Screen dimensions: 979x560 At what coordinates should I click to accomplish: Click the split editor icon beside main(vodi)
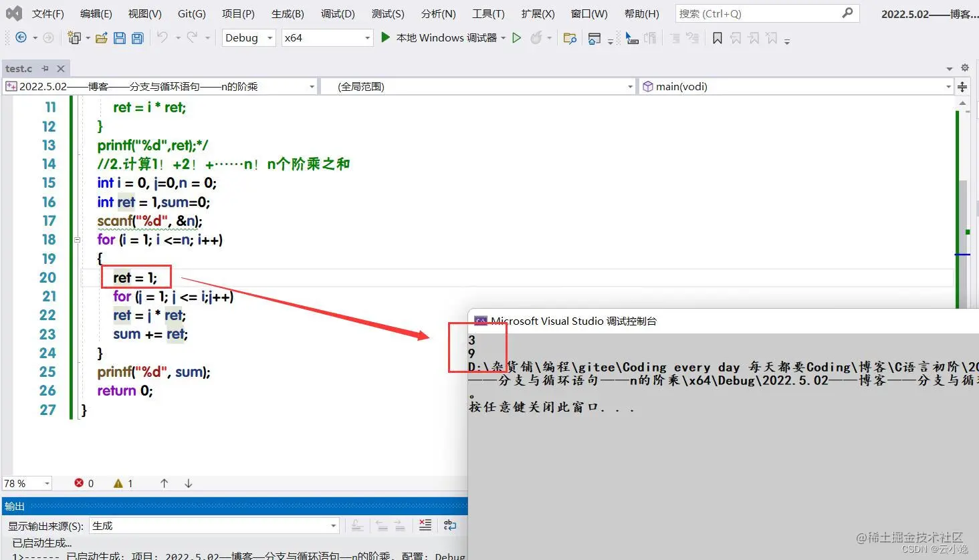pos(962,86)
